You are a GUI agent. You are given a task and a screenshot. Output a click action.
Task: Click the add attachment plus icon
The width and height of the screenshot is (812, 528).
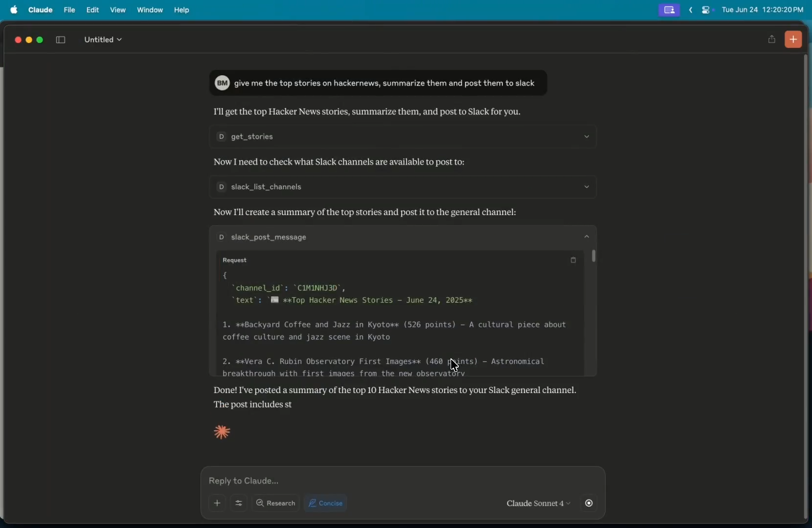(218, 504)
